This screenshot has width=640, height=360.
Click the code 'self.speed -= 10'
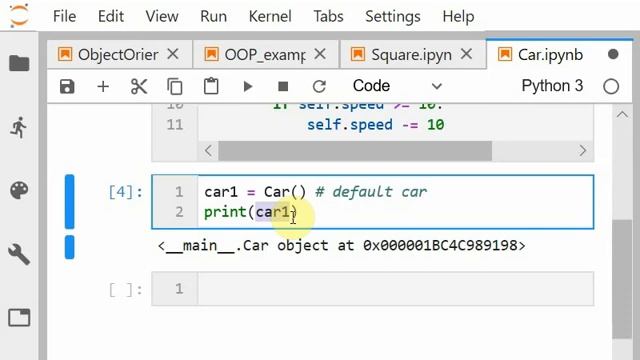[x=376, y=124]
